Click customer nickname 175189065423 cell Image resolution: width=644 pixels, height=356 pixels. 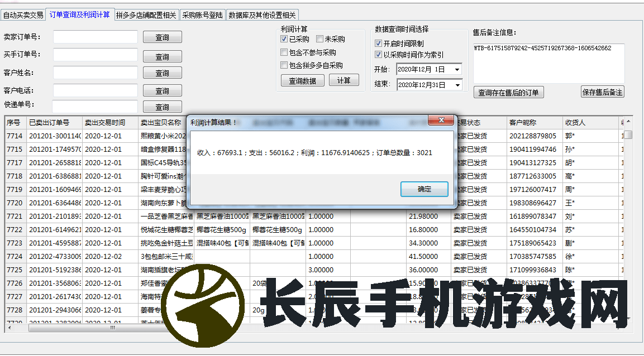click(x=535, y=243)
